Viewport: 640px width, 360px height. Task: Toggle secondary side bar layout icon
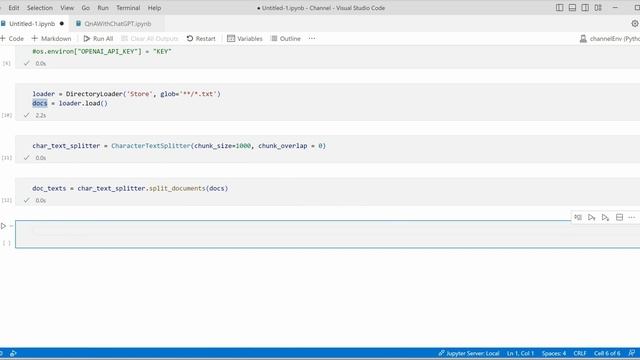pyautogui.click(x=585, y=8)
